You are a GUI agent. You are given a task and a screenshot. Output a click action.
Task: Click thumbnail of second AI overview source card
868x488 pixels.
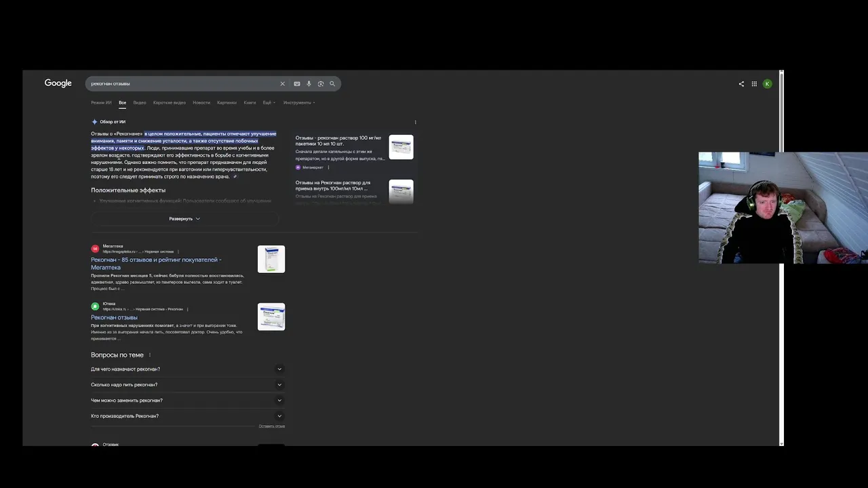[401, 191]
